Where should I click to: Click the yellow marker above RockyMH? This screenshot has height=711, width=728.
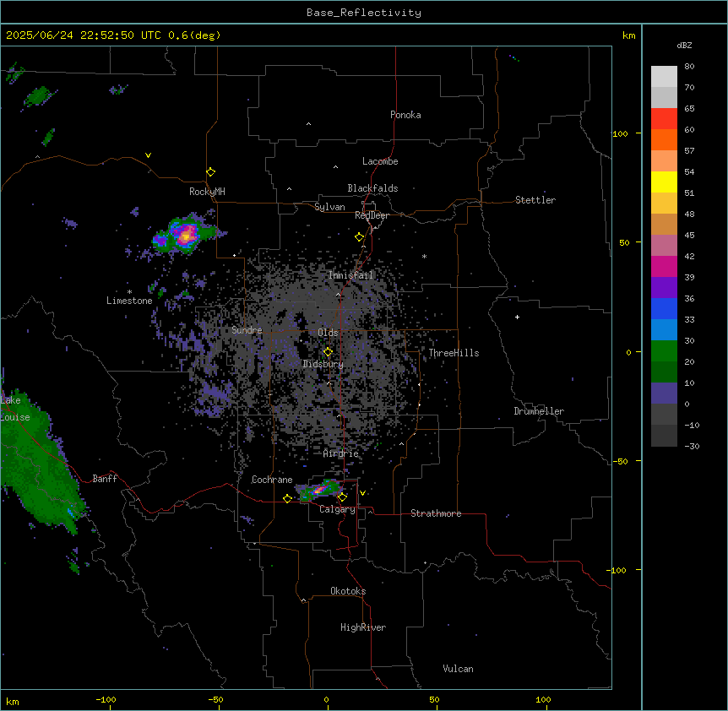click(x=210, y=171)
